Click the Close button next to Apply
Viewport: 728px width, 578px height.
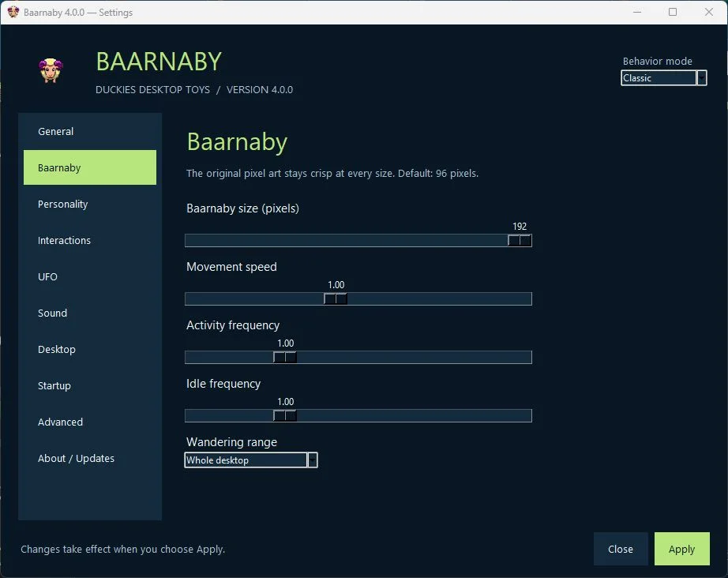coord(621,549)
